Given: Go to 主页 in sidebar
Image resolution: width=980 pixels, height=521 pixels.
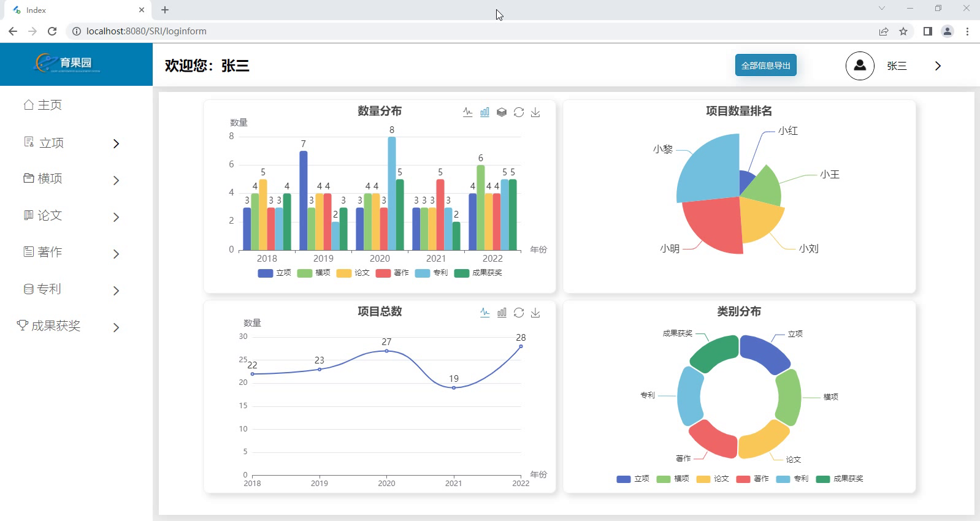Looking at the screenshot, I should (x=43, y=105).
